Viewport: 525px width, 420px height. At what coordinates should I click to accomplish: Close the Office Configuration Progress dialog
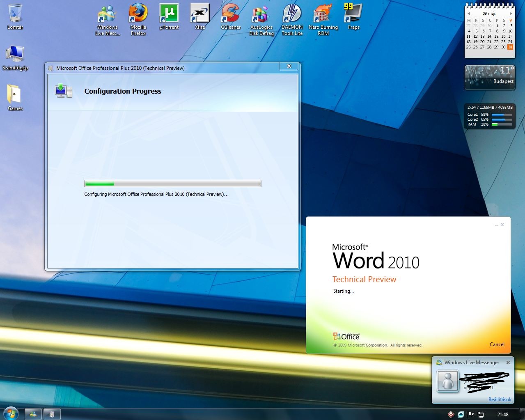coord(289,66)
